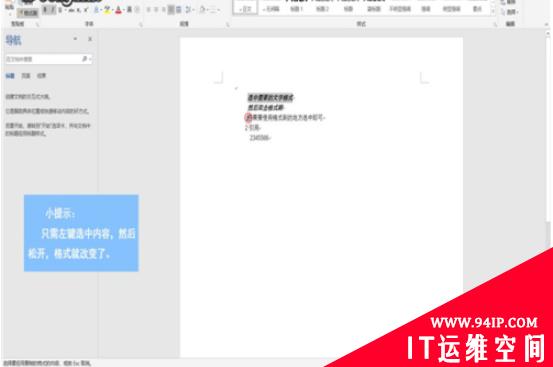Toggle bold formatting in the ribbon
This screenshot has width=553, height=367.
point(45,10)
